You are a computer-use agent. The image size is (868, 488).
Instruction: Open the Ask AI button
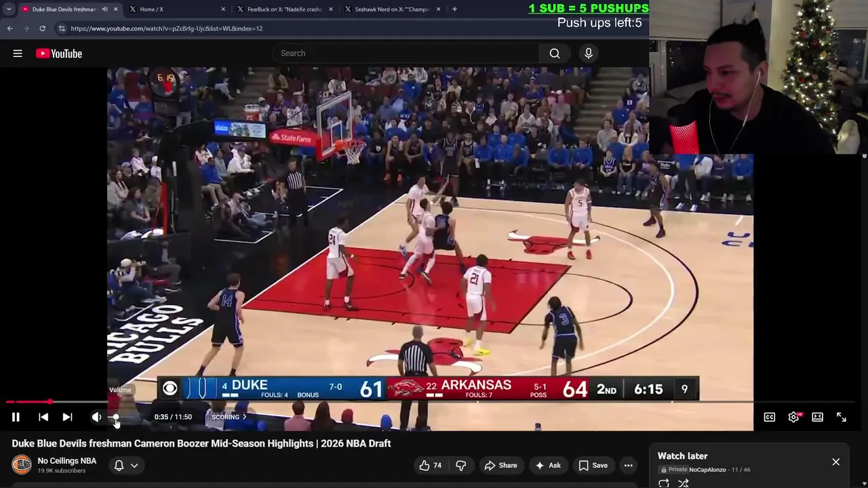click(547, 465)
